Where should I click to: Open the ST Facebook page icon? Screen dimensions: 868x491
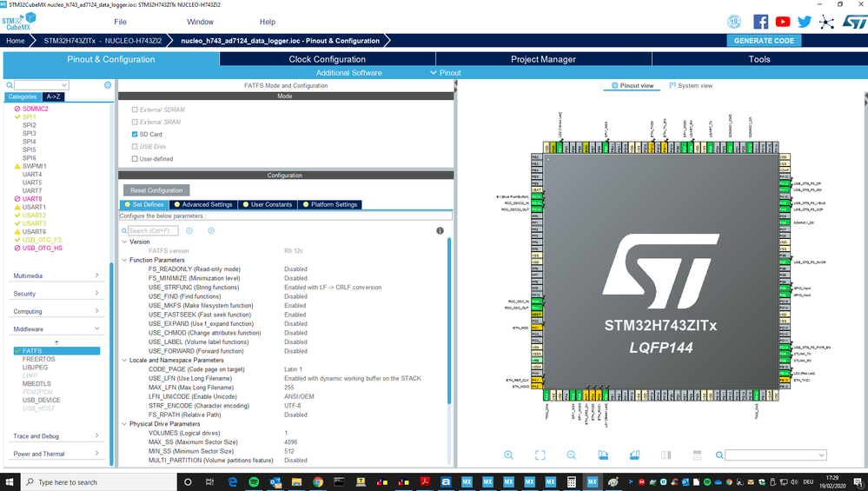coord(760,22)
